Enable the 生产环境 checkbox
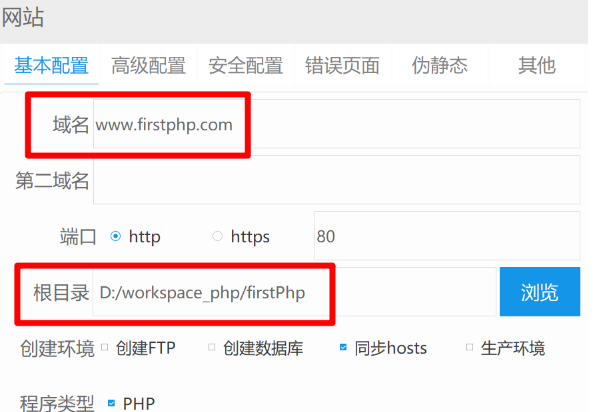The height and width of the screenshot is (412, 616). click(x=469, y=348)
